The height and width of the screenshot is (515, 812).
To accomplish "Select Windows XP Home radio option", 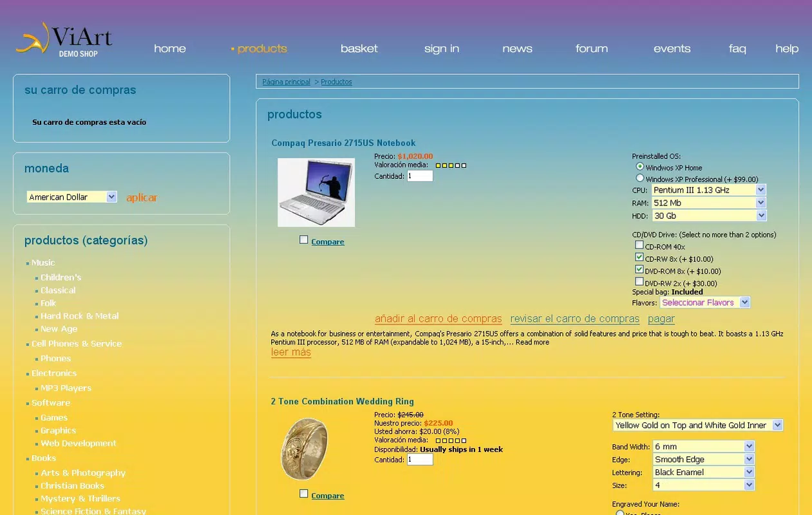I will tap(640, 167).
